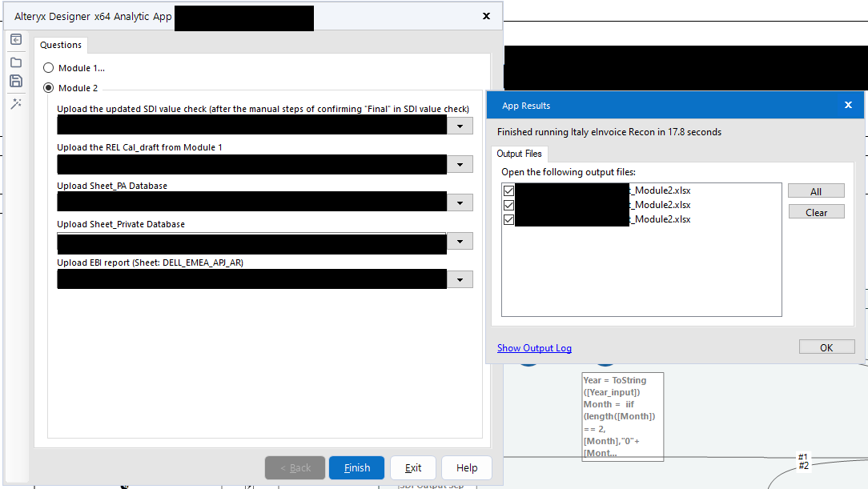
Task: Click All to select every output file
Action: click(816, 190)
